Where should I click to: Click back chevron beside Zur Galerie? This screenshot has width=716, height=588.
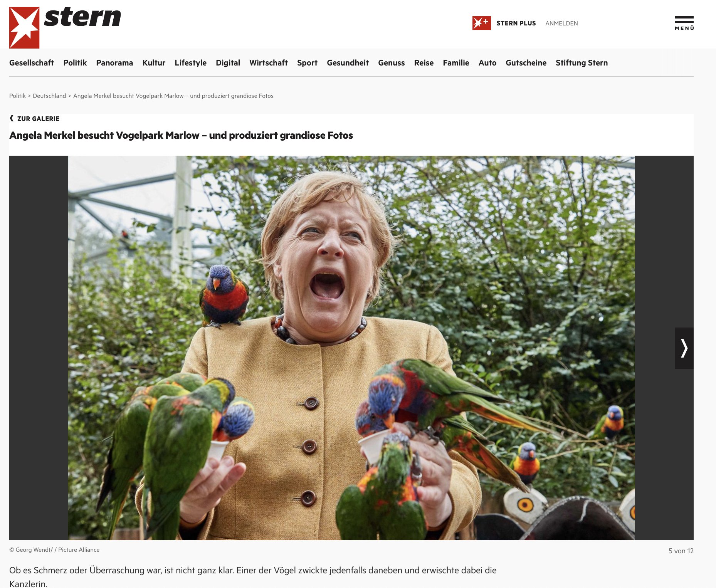(12, 118)
